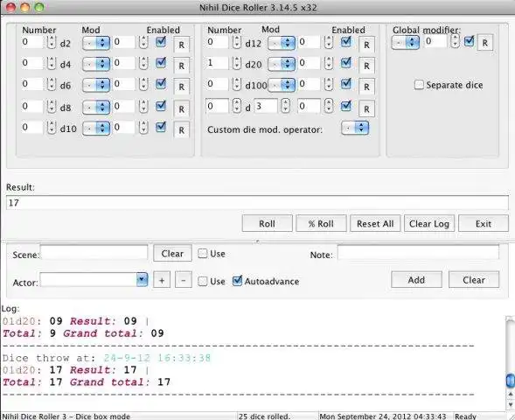Enable the Separate dice checkbox

419,85
